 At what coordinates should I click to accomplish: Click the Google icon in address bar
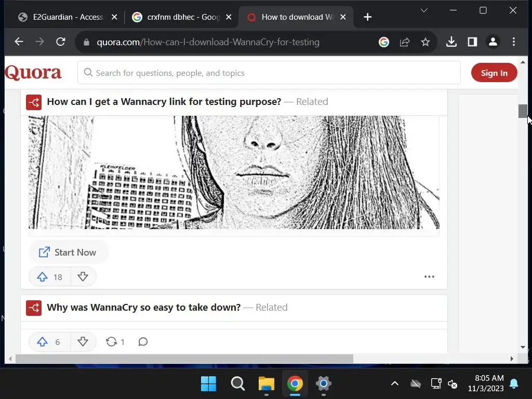click(384, 42)
